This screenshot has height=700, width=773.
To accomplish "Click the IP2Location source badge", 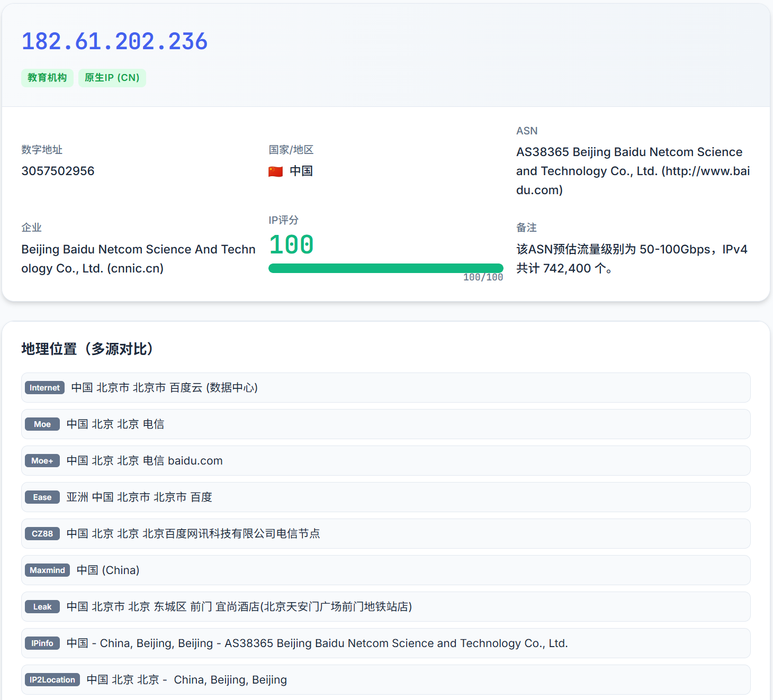I will tap(52, 680).
